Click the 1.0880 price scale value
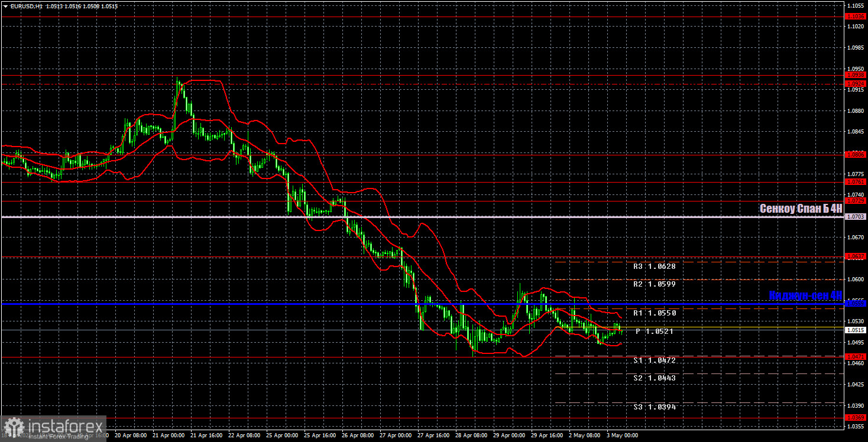The image size is (868, 442). pyautogui.click(x=856, y=110)
